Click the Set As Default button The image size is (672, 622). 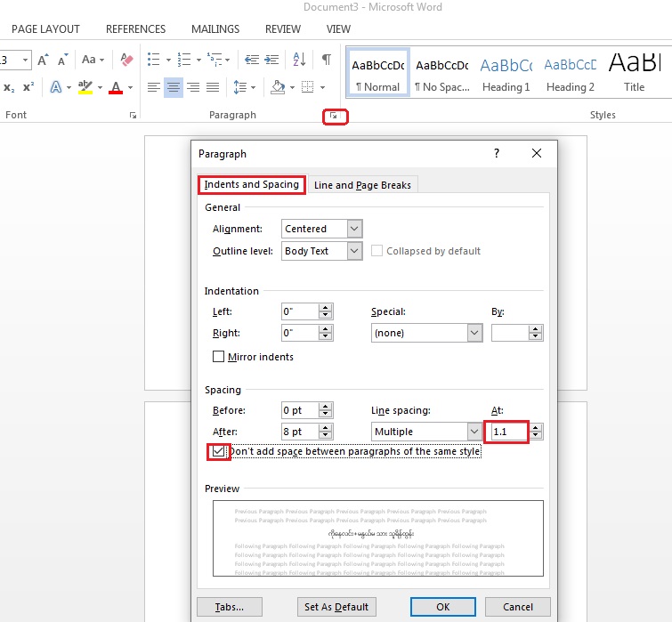click(x=336, y=607)
